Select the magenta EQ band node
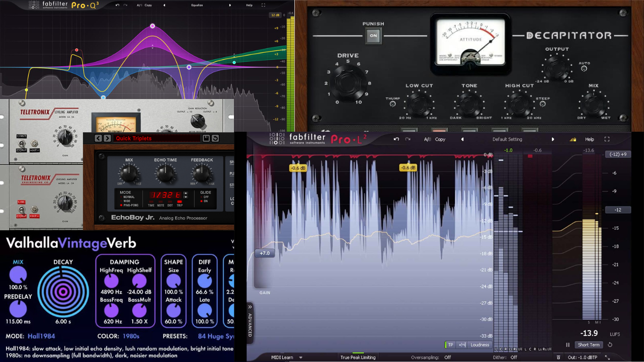Viewport: 644px width, 362px height. point(152,26)
